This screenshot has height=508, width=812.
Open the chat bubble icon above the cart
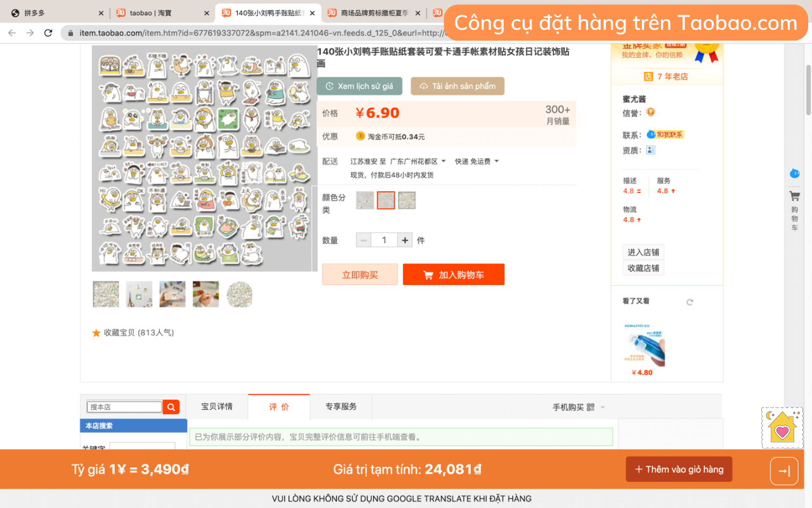(x=794, y=173)
